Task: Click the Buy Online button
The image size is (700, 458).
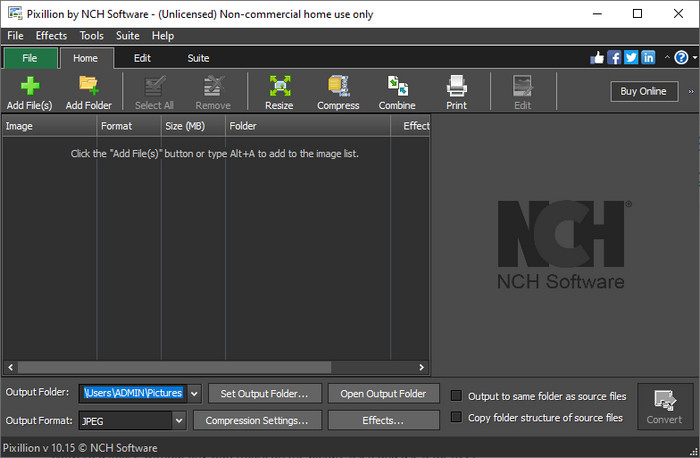Action: coord(644,92)
